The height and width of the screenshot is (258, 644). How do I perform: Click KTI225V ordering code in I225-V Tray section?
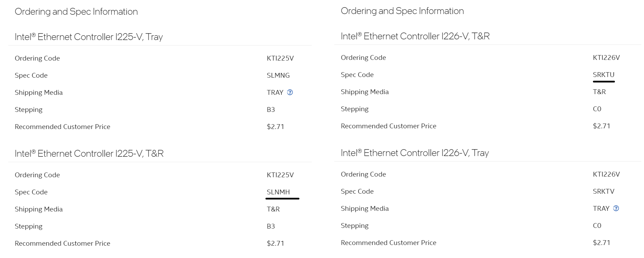[280, 58]
